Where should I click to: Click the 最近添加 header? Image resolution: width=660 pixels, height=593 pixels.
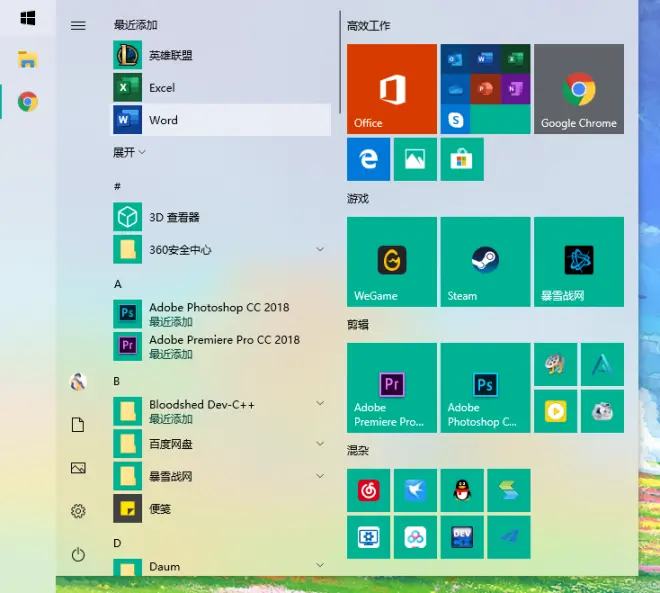[136, 25]
